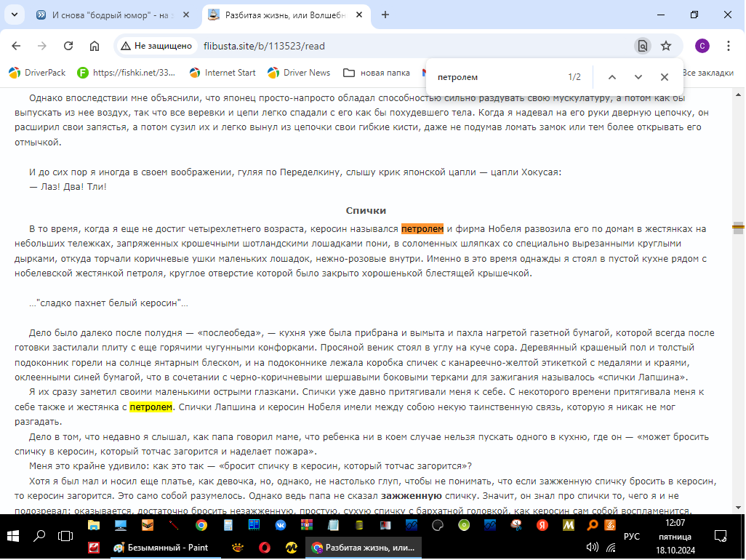Open the Opera taskbar icon
746x560 pixels.
(265, 548)
